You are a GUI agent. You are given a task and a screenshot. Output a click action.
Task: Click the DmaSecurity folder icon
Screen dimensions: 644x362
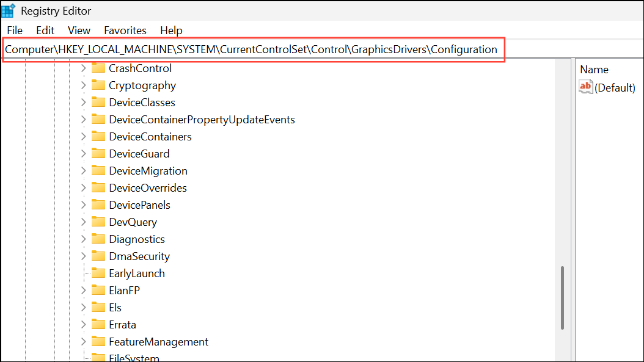point(98,256)
